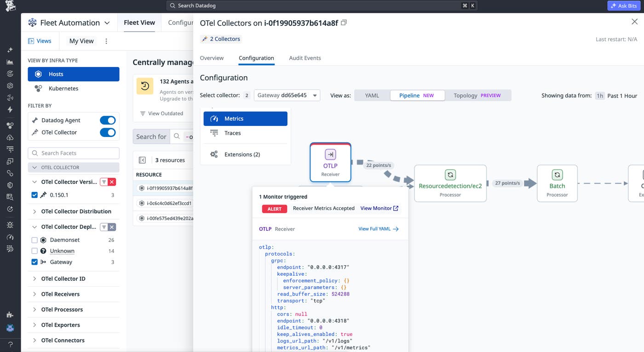Click View Outdated agents link
Screen dimensions: 644x352
pos(161,114)
